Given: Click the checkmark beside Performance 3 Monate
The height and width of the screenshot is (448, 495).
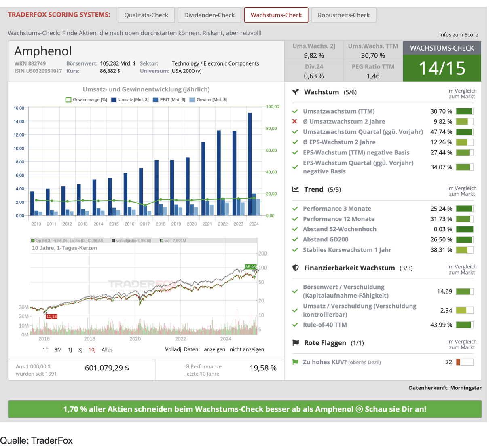Looking at the screenshot, I should [295, 209].
